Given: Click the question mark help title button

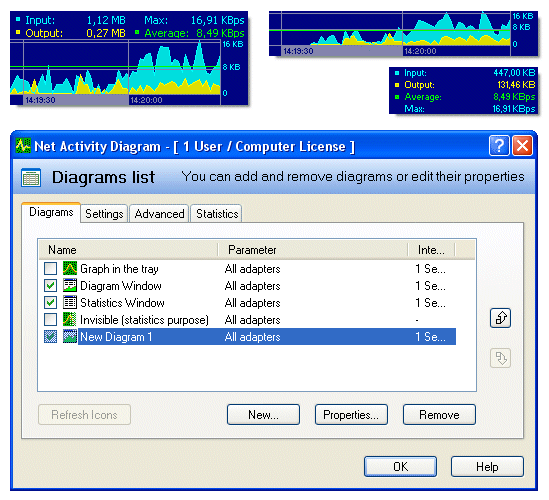Looking at the screenshot, I should [499, 145].
